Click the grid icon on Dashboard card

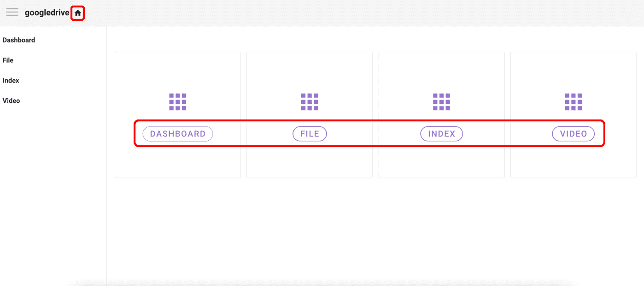(178, 102)
